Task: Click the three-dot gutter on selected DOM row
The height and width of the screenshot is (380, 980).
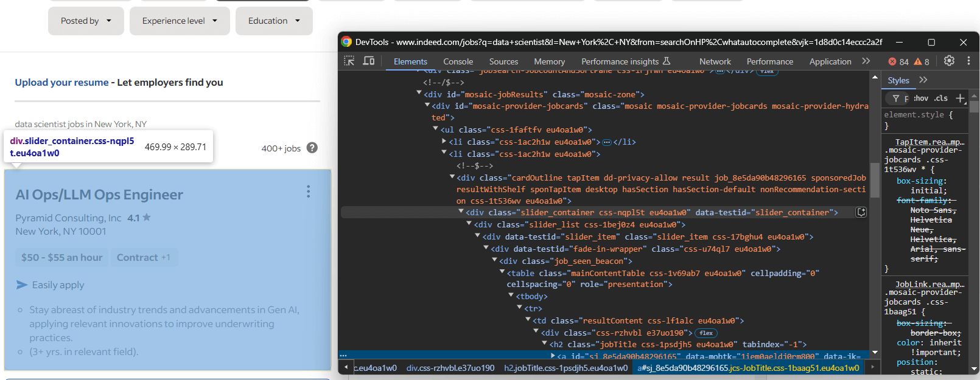Action: coord(343,356)
